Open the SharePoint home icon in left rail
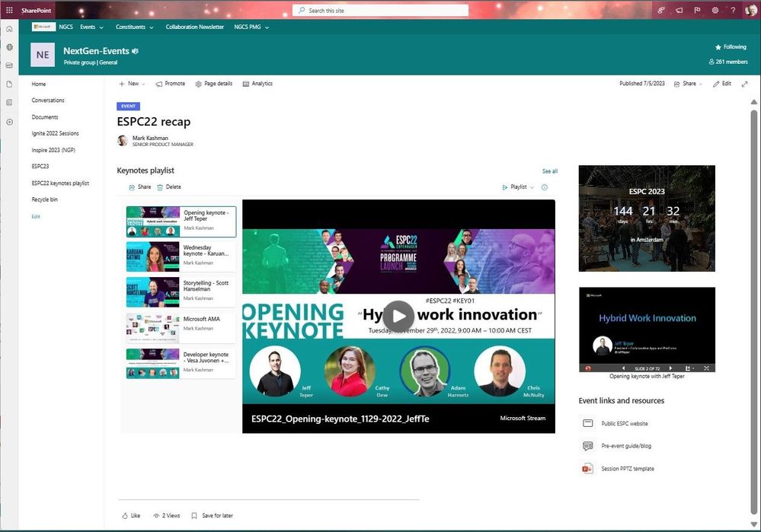This screenshot has height=532, width=761. pos(9,29)
